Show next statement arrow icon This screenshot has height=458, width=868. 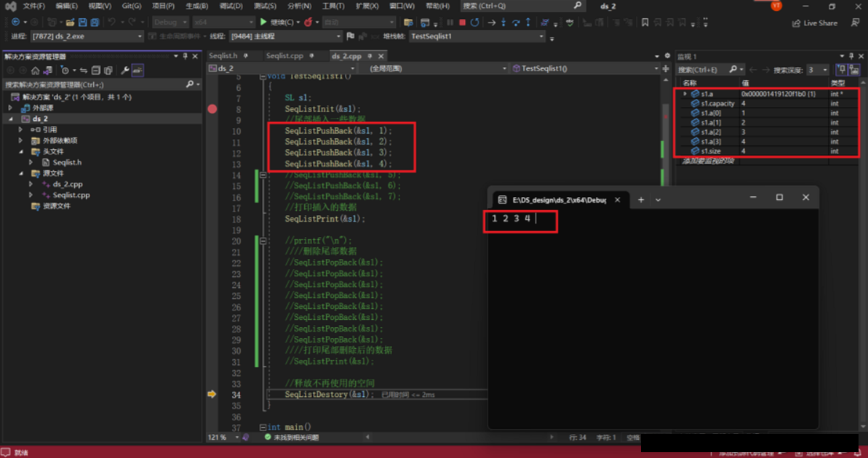click(491, 22)
